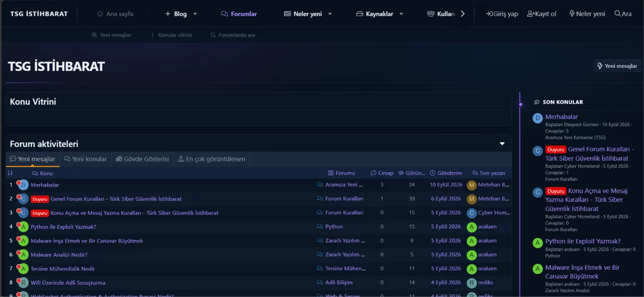Click the Duyuru badge on Genel Forum Kuralları row

[40, 200]
